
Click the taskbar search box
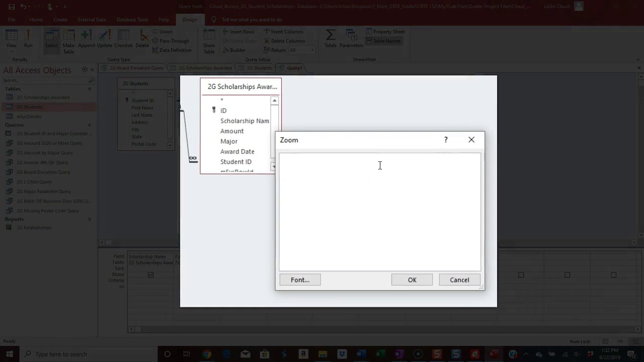pyautogui.click(x=89, y=354)
